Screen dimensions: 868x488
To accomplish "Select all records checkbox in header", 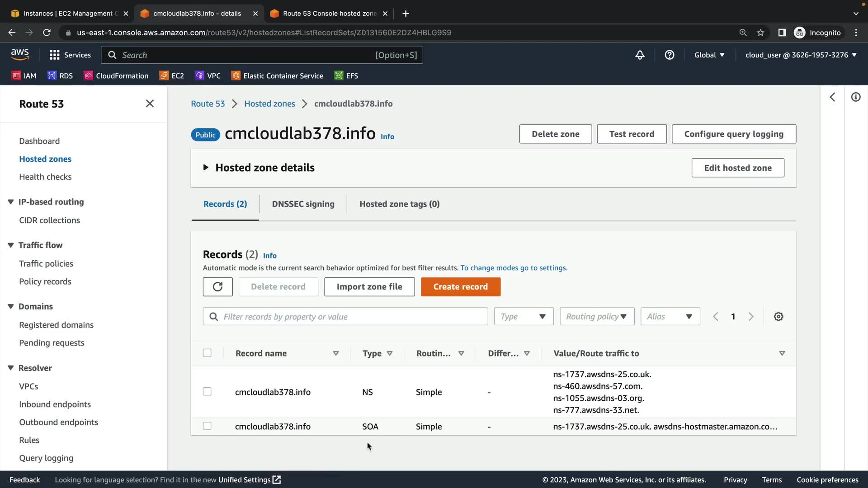I will [x=207, y=353].
